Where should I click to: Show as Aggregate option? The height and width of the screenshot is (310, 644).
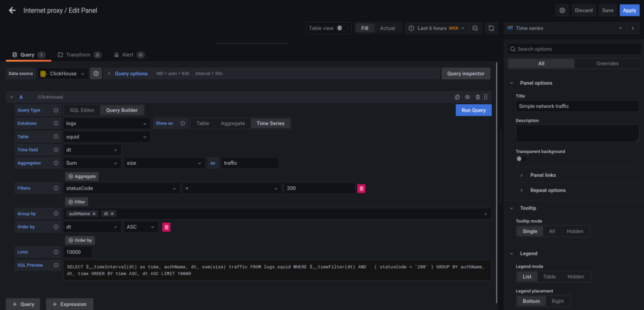point(233,123)
